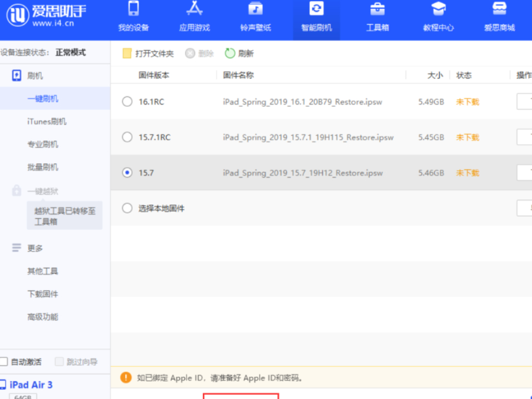The height and width of the screenshot is (399, 532).
Task: Click the 刷机 flash device icon in sidebar
Action: pos(17,76)
